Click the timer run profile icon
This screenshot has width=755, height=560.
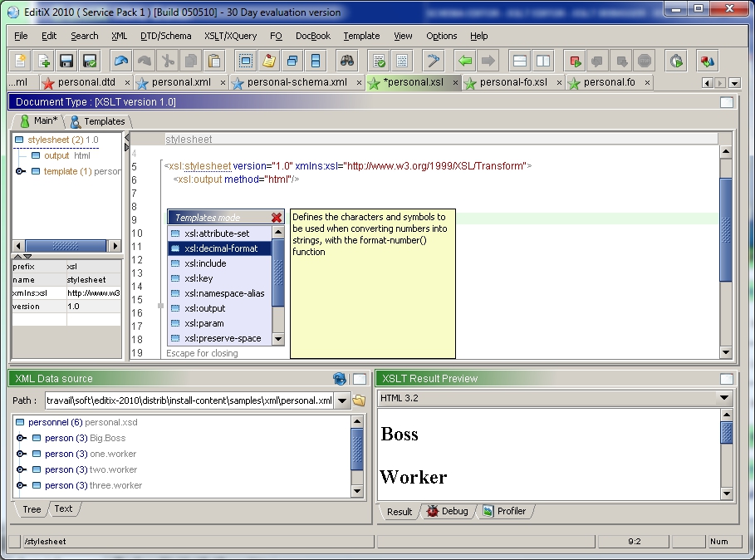pos(676,61)
